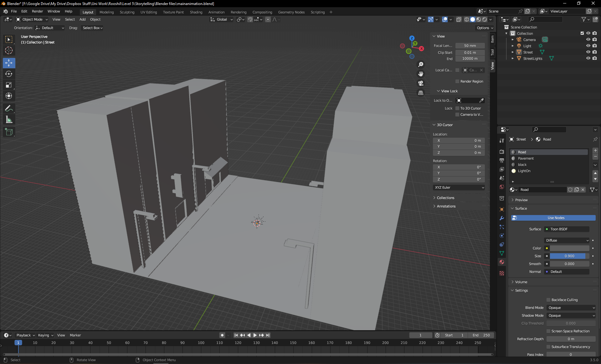
Task: Enable the Render Region checkbox
Action: click(x=457, y=81)
